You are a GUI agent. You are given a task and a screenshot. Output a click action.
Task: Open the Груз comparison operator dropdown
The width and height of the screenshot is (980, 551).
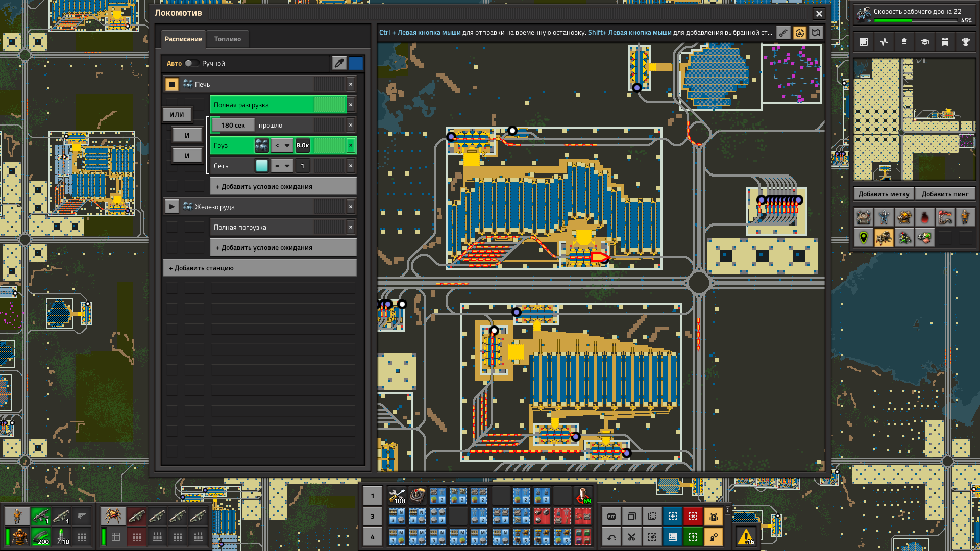282,145
